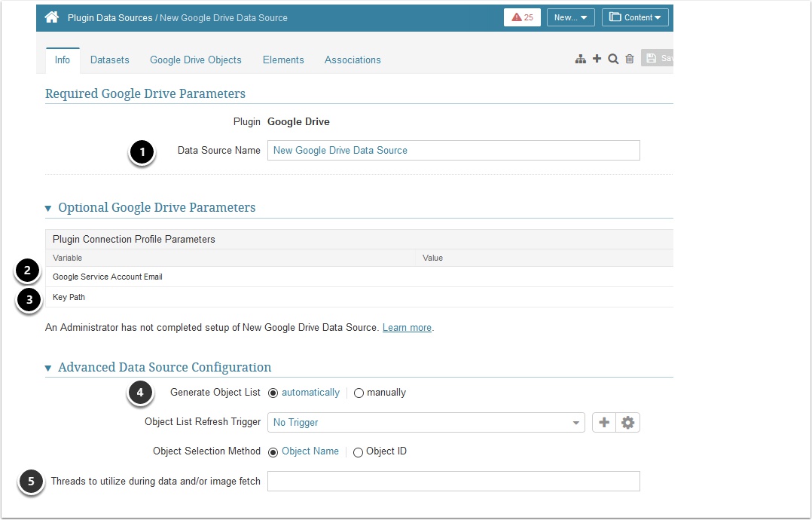Click the magnifier search icon
This screenshot has height=520, width=812.
(x=613, y=59)
